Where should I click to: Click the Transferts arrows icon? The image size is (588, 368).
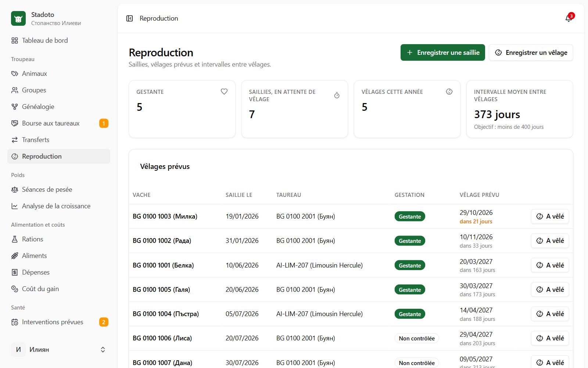point(15,140)
